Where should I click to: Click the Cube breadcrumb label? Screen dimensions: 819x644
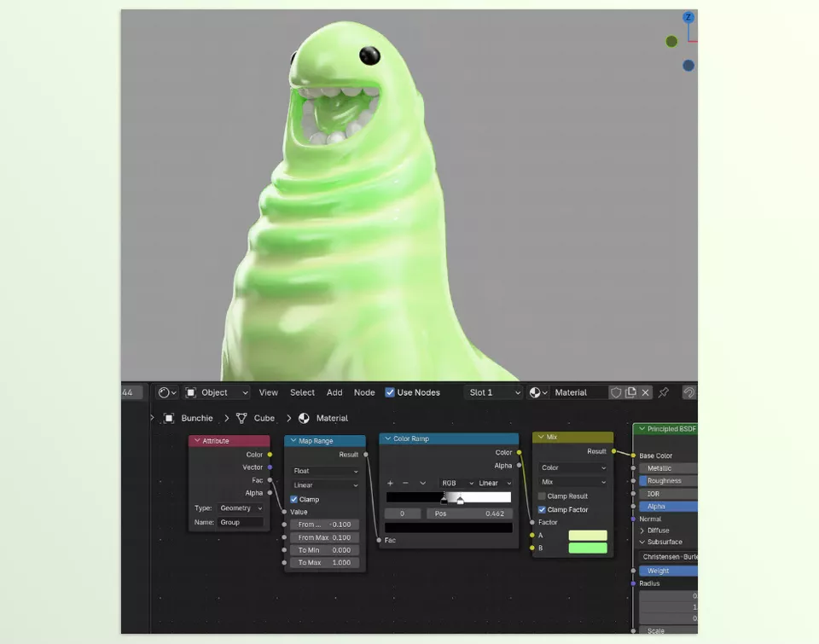(264, 418)
